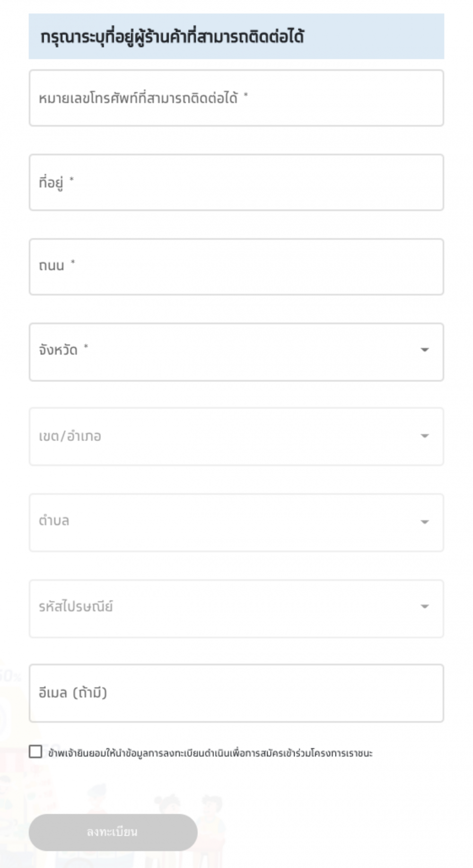Click the จังหวัด label text

(x=58, y=350)
